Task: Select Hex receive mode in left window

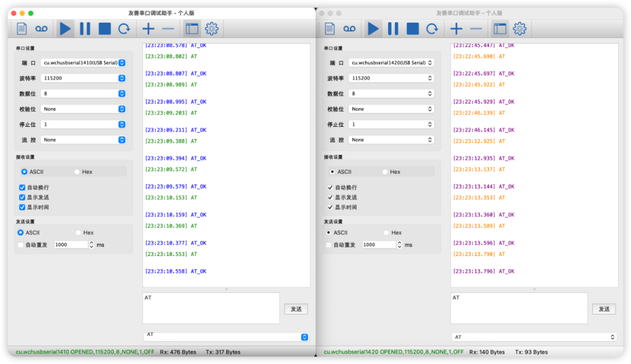Action: click(x=78, y=172)
